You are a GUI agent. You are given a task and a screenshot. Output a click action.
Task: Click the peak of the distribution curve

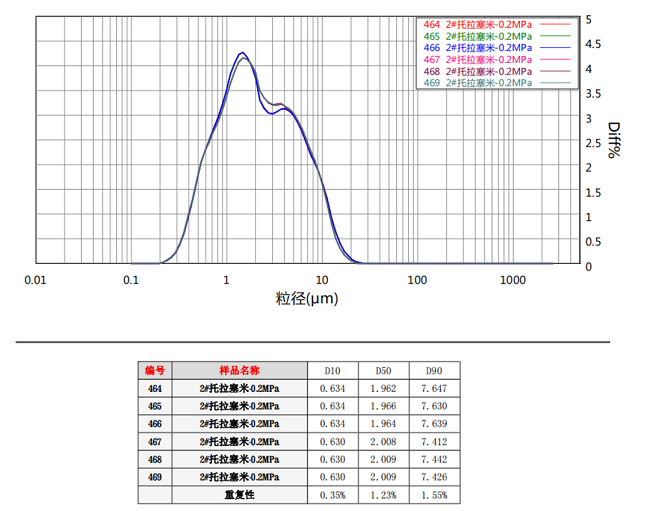pyautogui.click(x=242, y=53)
